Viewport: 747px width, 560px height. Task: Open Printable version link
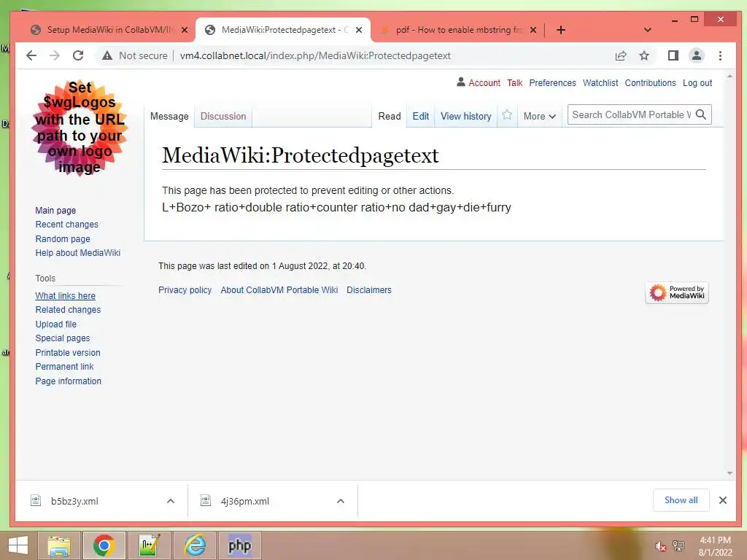tap(68, 353)
